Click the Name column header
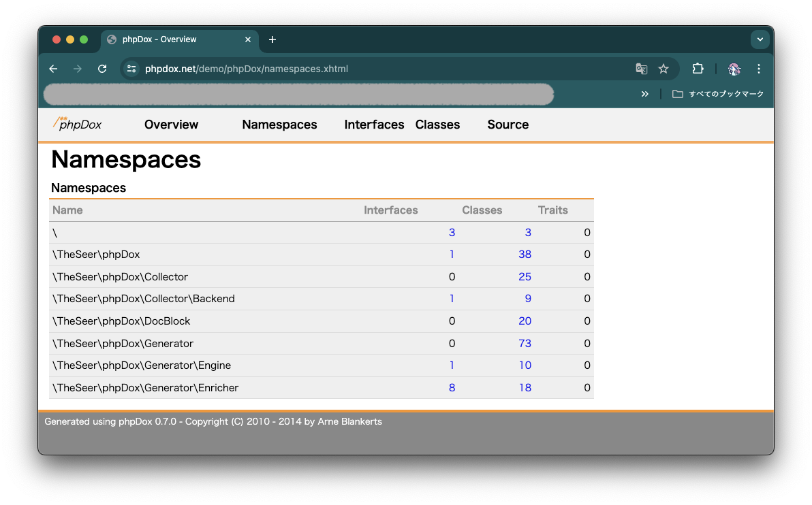The height and width of the screenshot is (505, 812). tap(67, 210)
